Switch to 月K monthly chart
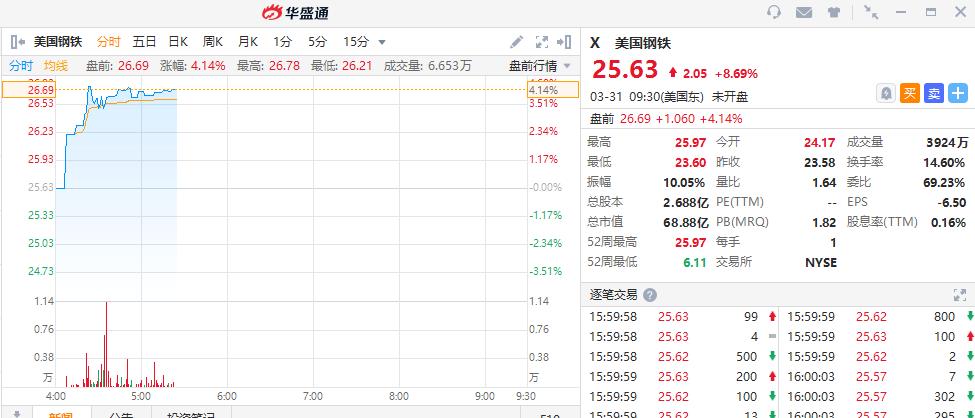This screenshot has height=418, width=975. point(247,42)
